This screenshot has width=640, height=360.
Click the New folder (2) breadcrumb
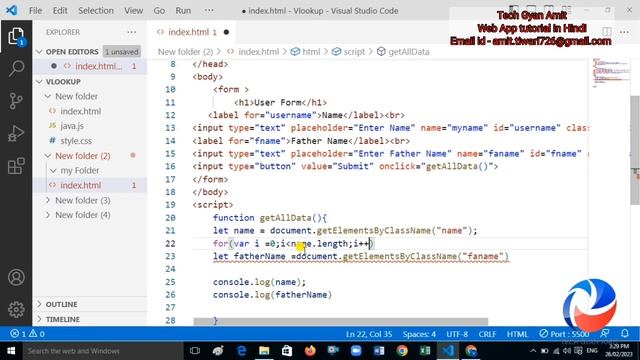tap(186, 52)
